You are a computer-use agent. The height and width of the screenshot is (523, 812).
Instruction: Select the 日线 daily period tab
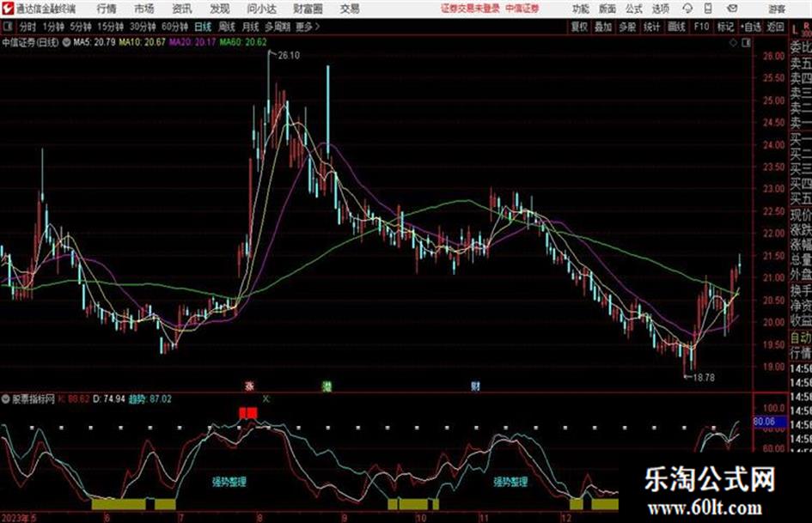pos(203,27)
